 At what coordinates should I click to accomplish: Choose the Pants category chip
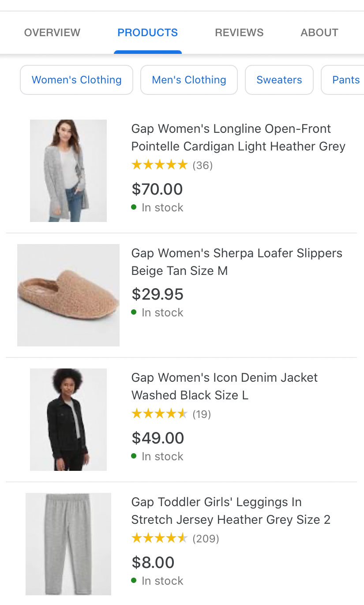point(343,80)
